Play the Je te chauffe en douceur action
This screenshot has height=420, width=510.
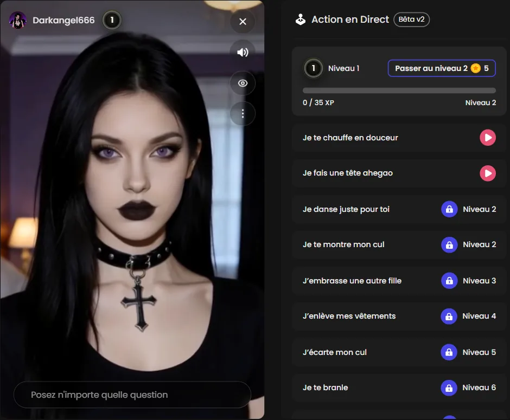point(488,138)
